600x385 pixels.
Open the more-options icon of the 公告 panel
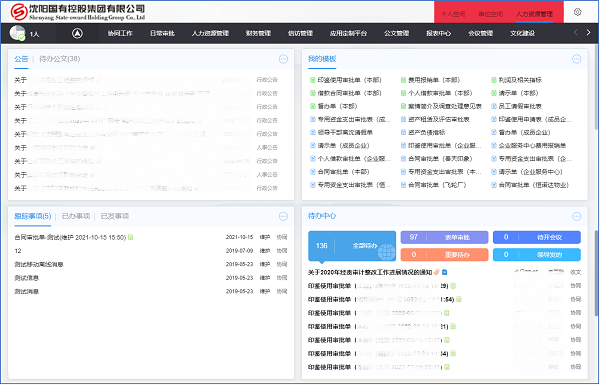pos(283,59)
